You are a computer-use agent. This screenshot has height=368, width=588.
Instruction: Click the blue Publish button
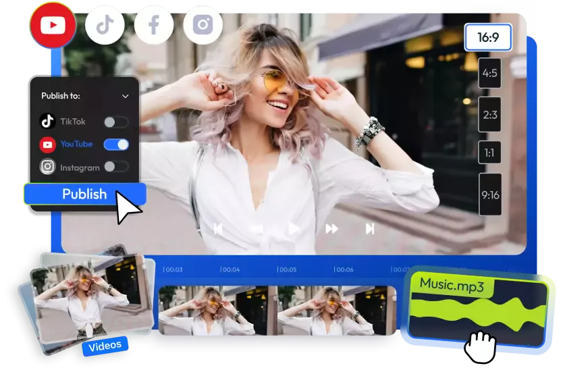(85, 194)
